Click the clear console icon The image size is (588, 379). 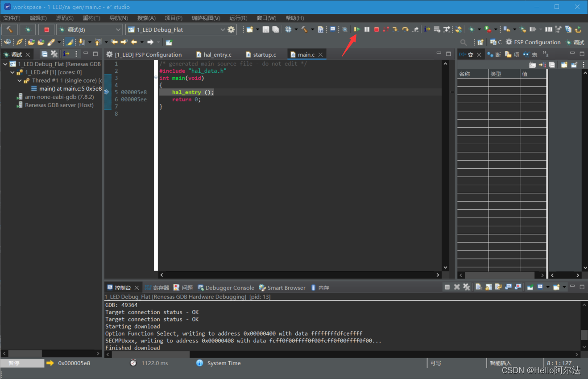(x=478, y=287)
